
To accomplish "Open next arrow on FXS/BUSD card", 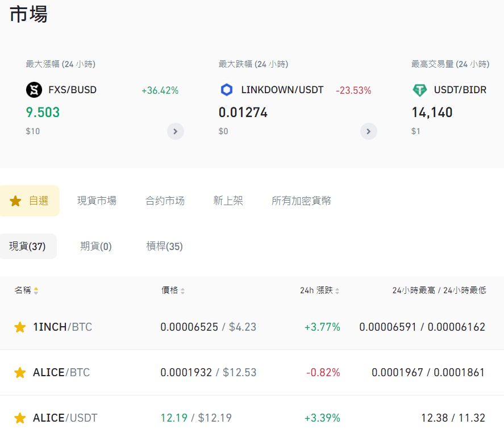I will point(176,131).
